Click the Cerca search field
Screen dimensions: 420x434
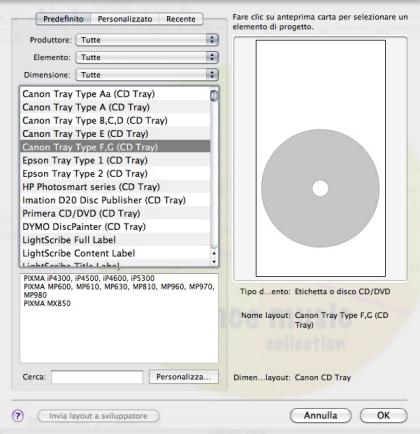tap(97, 377)
